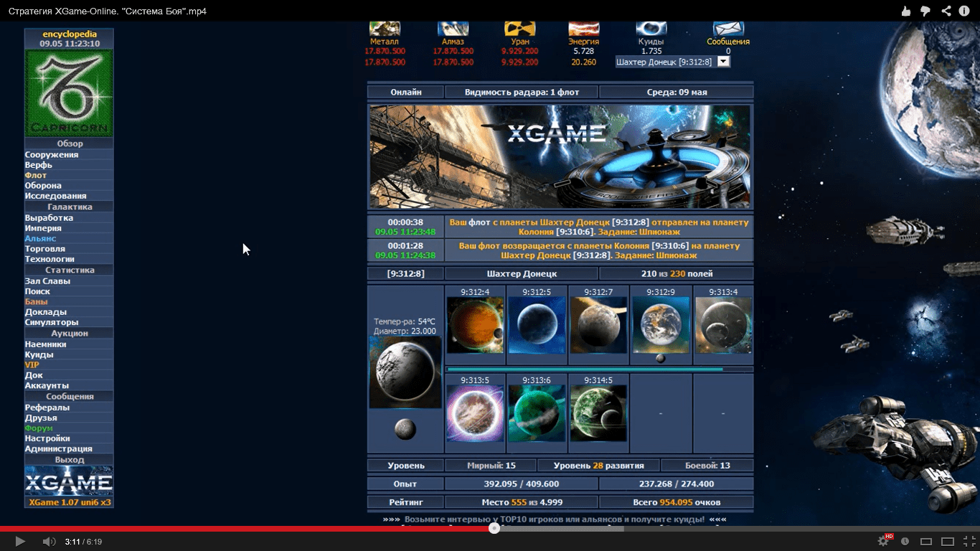Like the video with thumbs up
Viewport: 980px width, 551px height.
906,11
